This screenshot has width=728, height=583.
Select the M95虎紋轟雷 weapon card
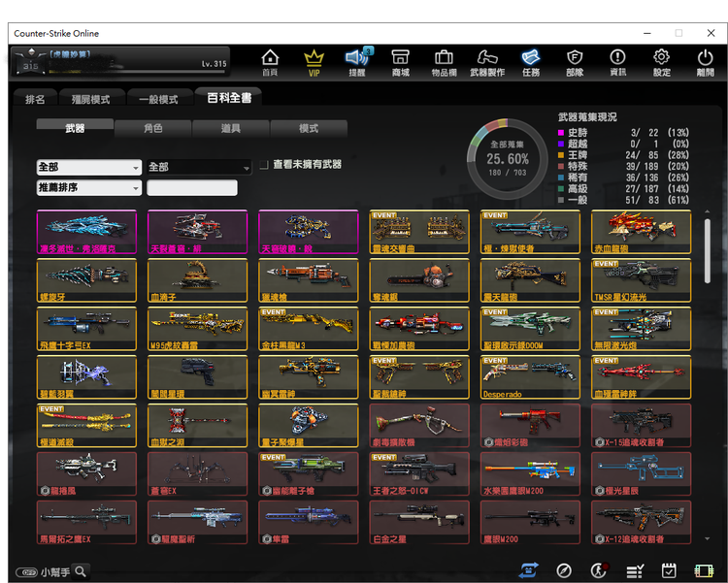(197, 329)
